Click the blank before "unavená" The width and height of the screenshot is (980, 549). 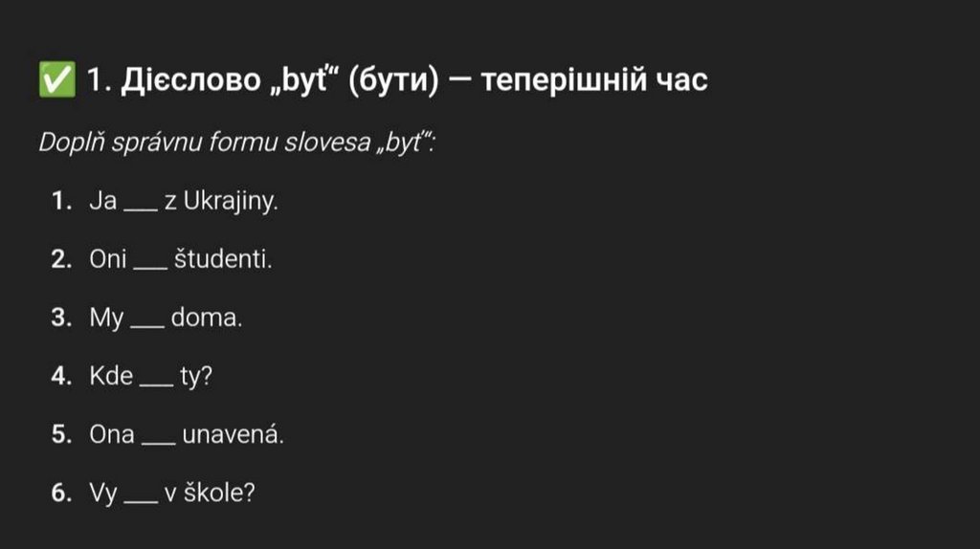point(158,438)
